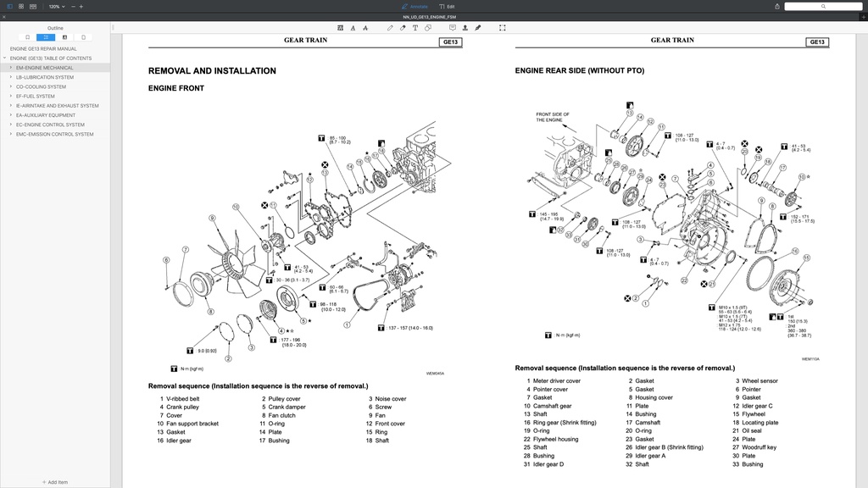The width and height of the screenshot is (868, 488).
Task: Open the 120% zoom level dropdown
Action: 56,7
